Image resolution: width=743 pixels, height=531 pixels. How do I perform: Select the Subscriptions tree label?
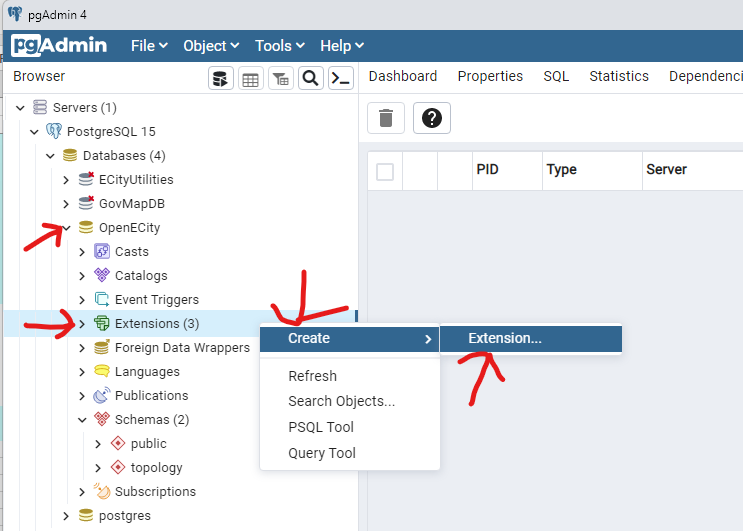click(x=155, y=492)
